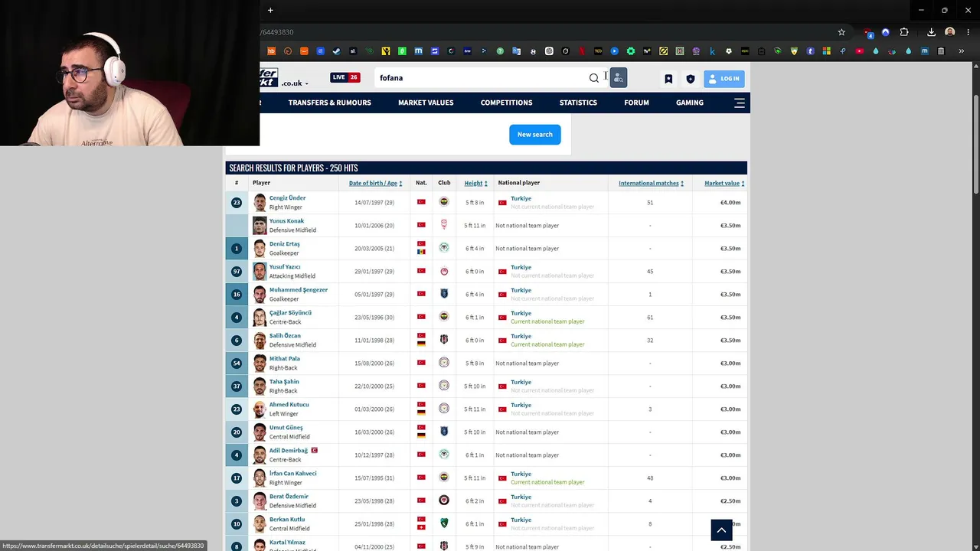The image size is (980, 551).
Task: Open Çağlar Söyüncü's player profile link
Action: coord(290,313)
